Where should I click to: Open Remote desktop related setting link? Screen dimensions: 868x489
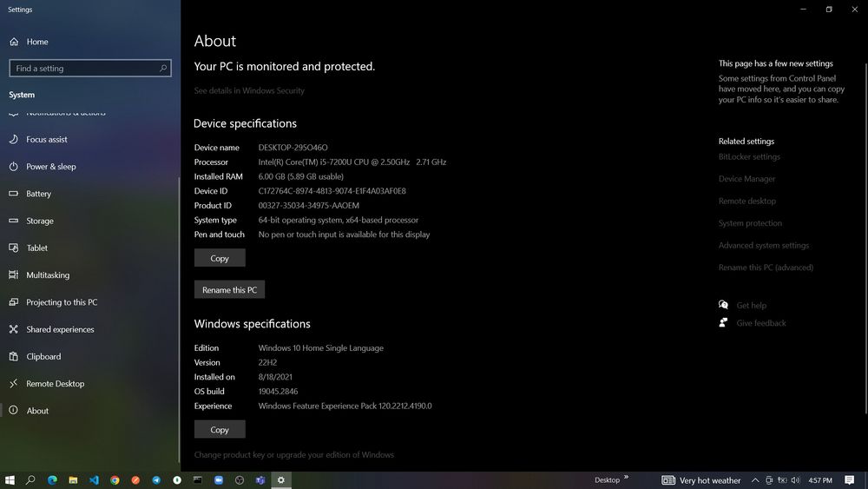pyautogui.click(x=746, y=201)
